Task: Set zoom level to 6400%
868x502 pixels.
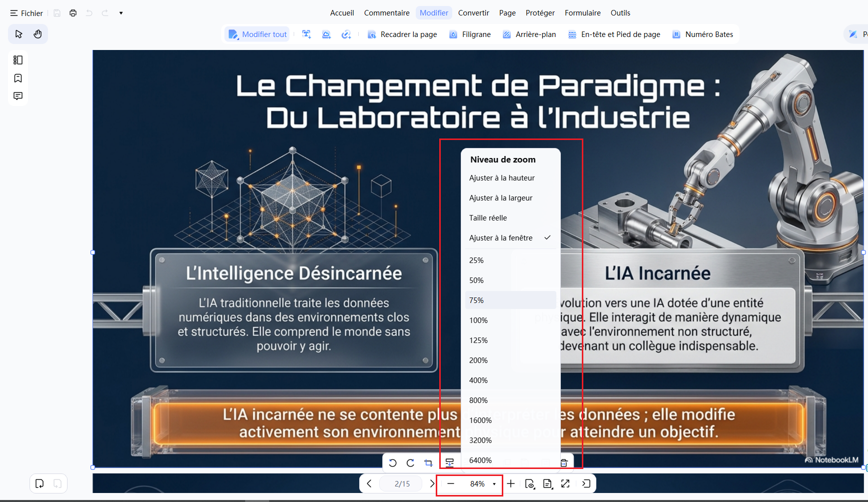Action: click(510, 460)
